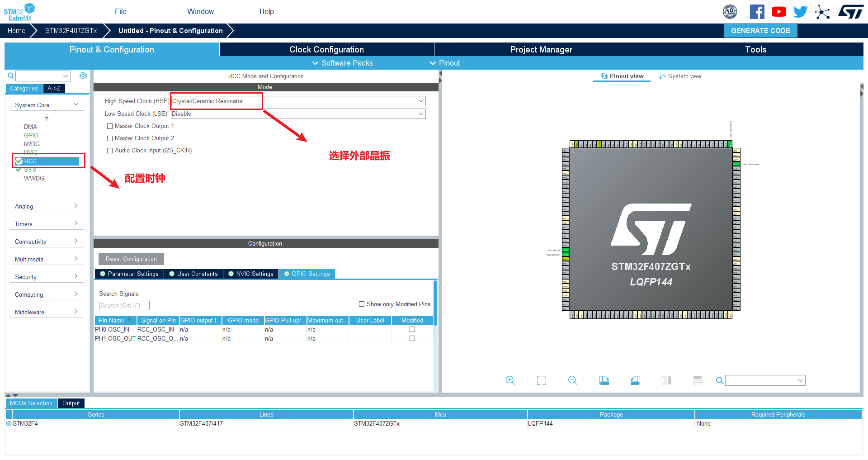The width and height of the screenshot is (868, 460).
Task: Open Parameter Settings tab
Action: click(x=129, y=274)
